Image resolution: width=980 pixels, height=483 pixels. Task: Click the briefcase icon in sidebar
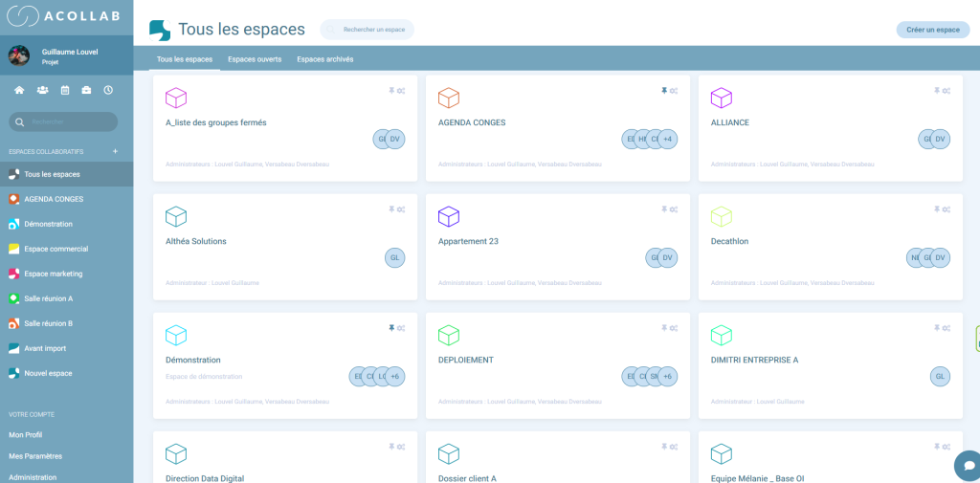click(x=87, y=90)
